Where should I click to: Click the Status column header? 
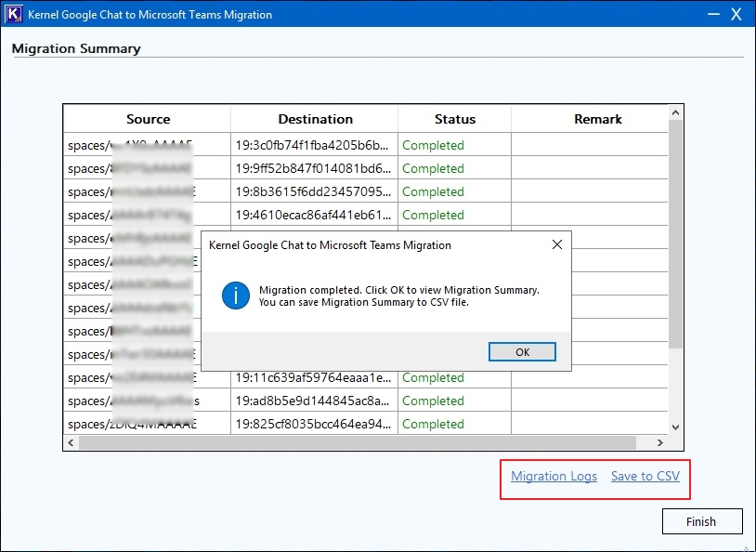pos(455,119)
